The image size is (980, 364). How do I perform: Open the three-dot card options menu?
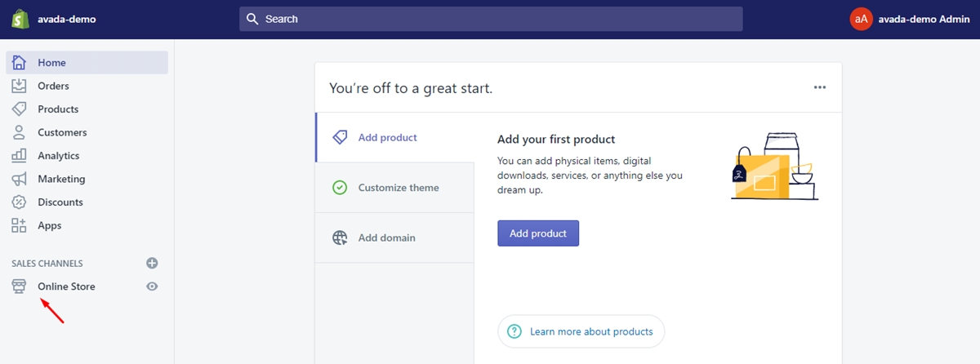(820, 87)
